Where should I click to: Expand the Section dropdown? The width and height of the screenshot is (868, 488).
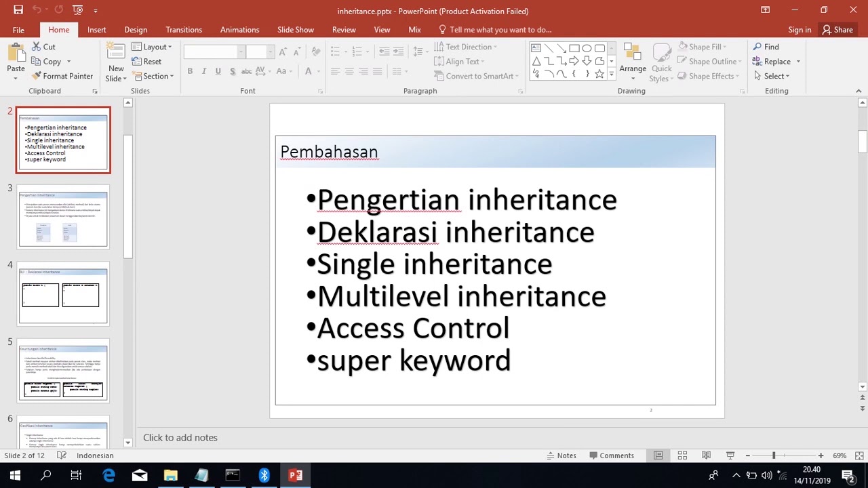(x=153, y=76)
